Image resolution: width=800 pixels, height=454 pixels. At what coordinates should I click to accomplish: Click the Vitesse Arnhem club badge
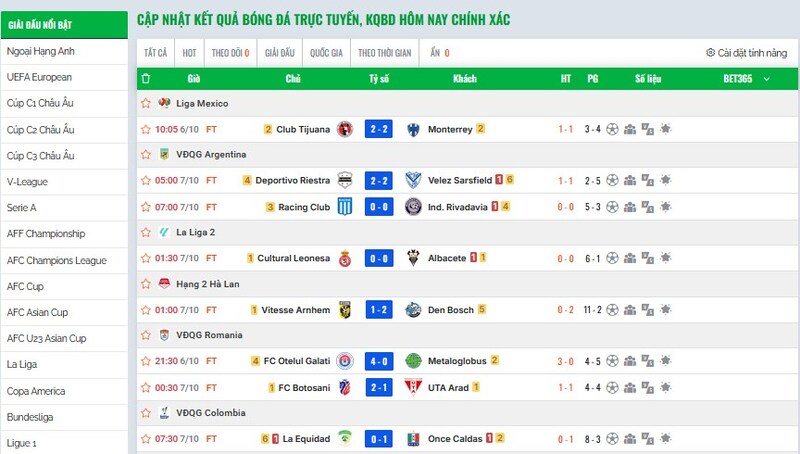click(x=345, y=310)
